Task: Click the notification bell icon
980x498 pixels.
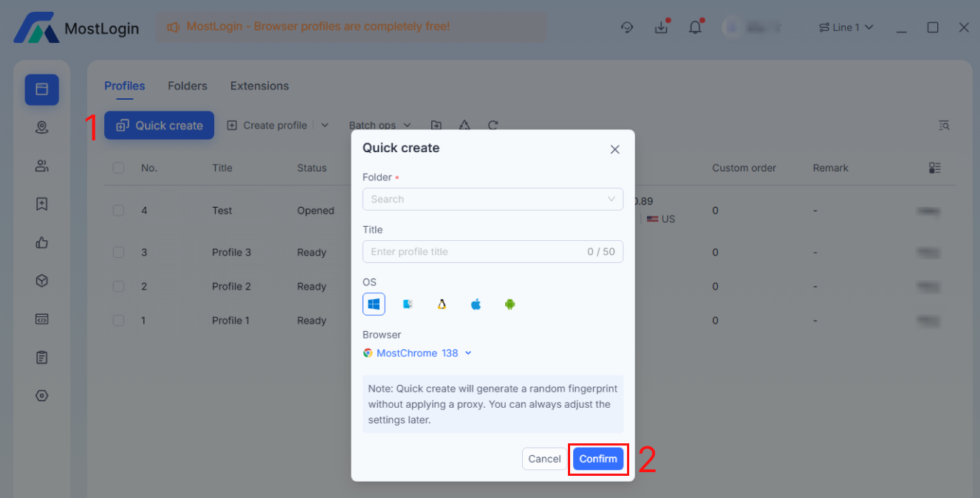Action: [695, 27]
